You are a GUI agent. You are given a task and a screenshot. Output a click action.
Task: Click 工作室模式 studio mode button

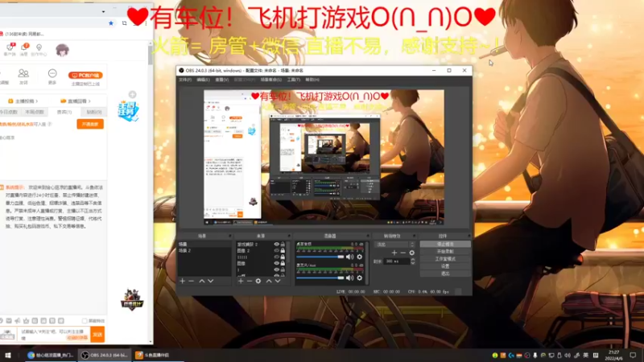pos(445,259)
